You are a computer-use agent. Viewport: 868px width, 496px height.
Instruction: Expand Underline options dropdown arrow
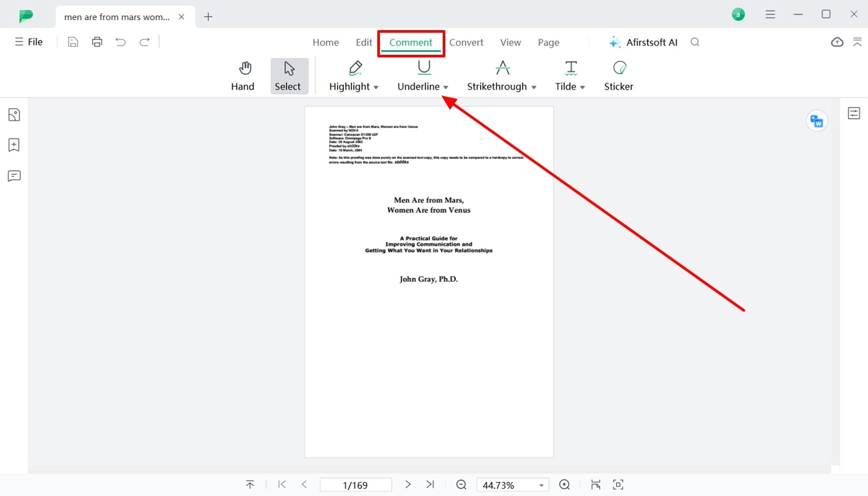coord(446,87)
